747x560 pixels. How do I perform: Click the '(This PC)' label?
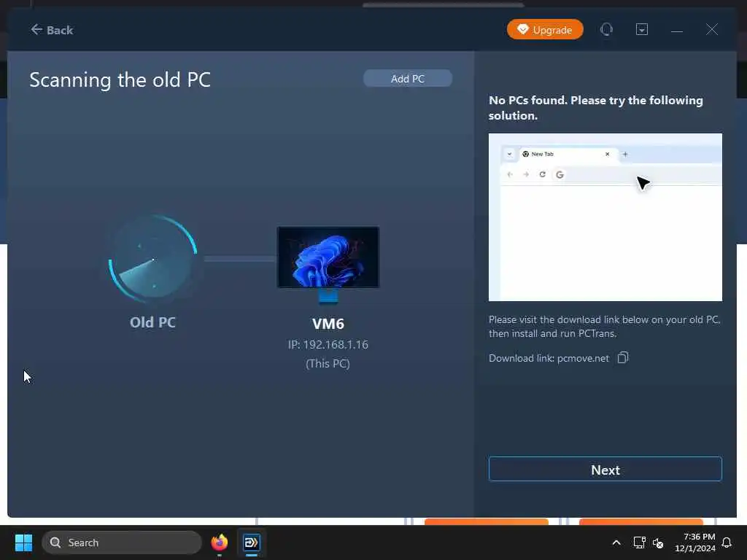(x=328, y=363)
